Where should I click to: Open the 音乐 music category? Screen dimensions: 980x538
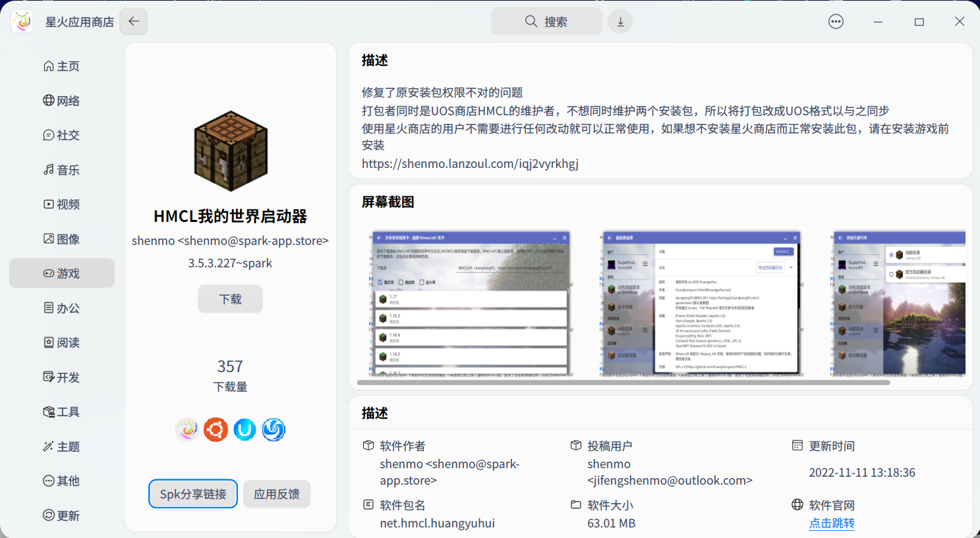pos(63,169)
